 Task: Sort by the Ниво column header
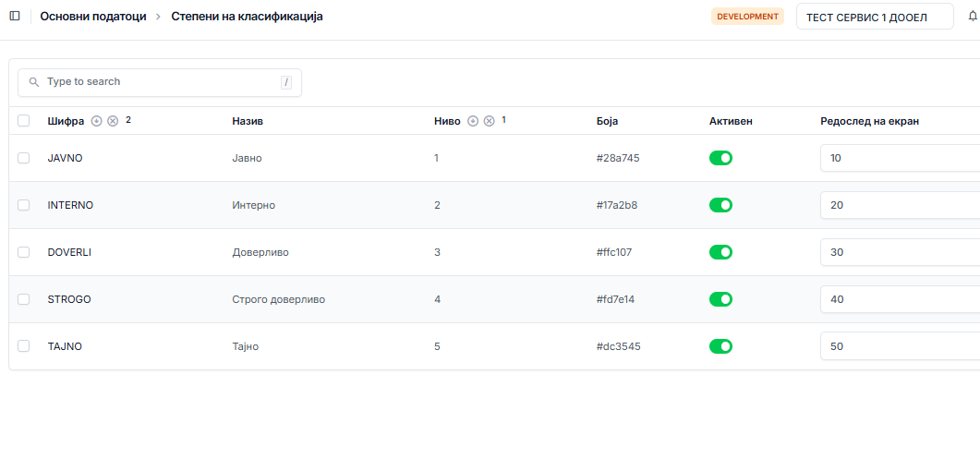[447, 121]
